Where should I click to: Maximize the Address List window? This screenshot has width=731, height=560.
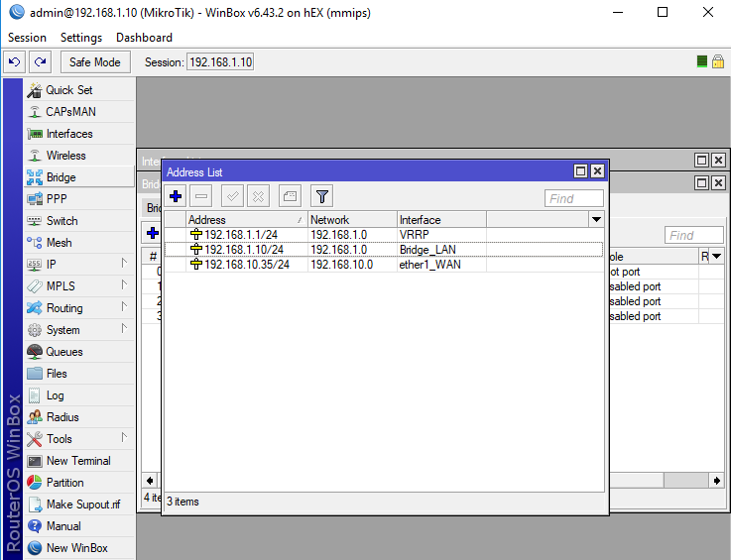click(580, 171)
